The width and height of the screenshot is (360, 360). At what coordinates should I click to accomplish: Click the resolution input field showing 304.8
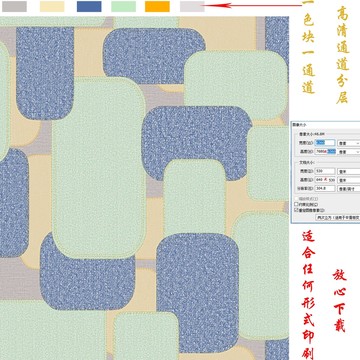(x=325, y=188)
